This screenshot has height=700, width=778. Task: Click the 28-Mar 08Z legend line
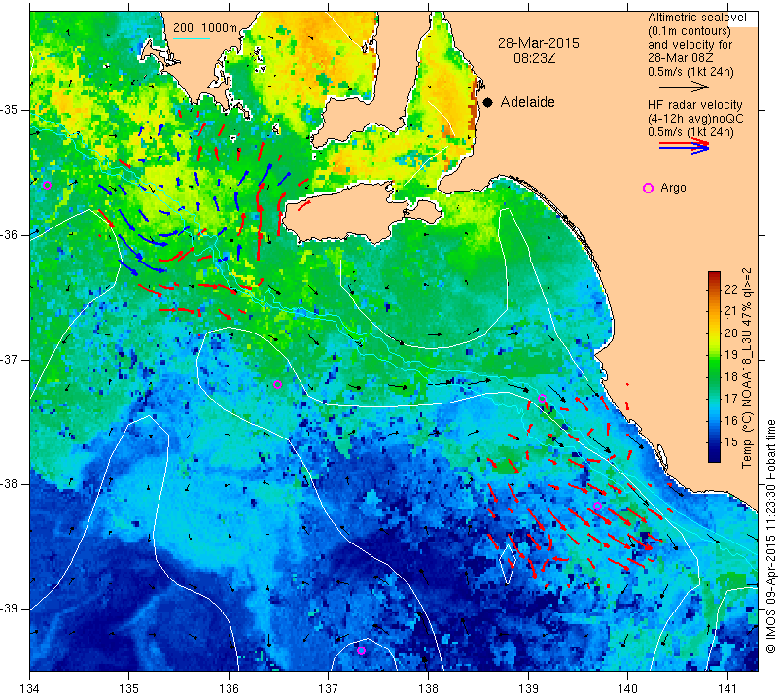681,58
